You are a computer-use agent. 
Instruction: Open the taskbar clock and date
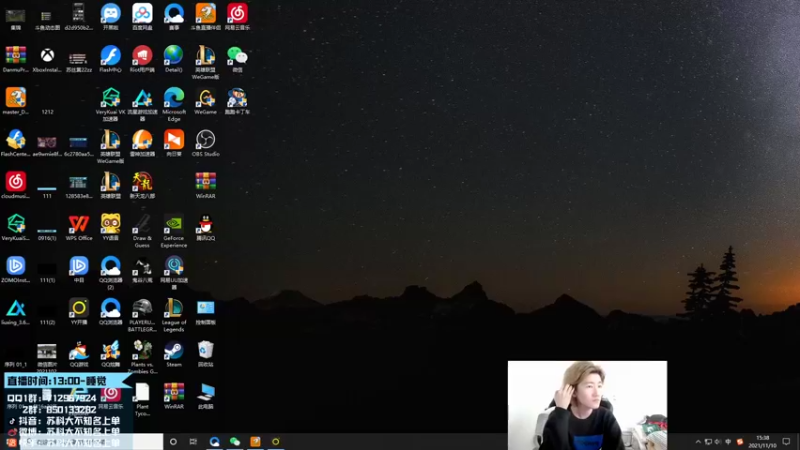pyautogui.click(x=762, y=442)
